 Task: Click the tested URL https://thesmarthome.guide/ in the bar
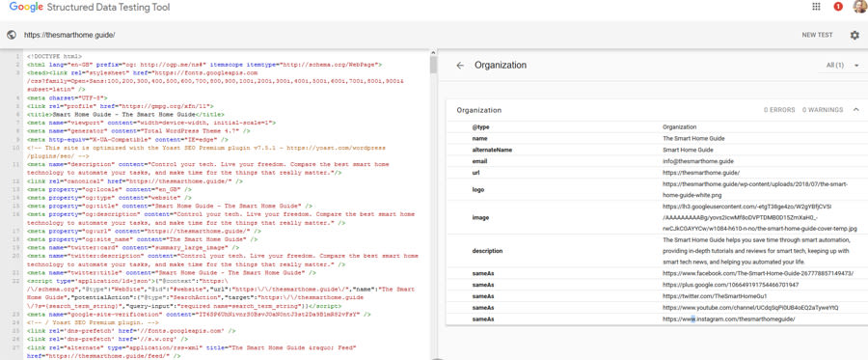pos(69,35)
